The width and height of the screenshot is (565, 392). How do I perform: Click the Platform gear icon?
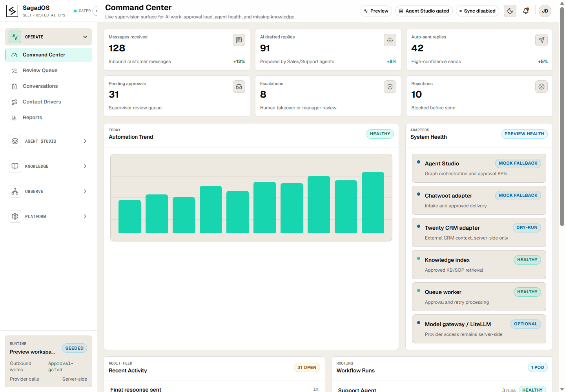point(15,216)
